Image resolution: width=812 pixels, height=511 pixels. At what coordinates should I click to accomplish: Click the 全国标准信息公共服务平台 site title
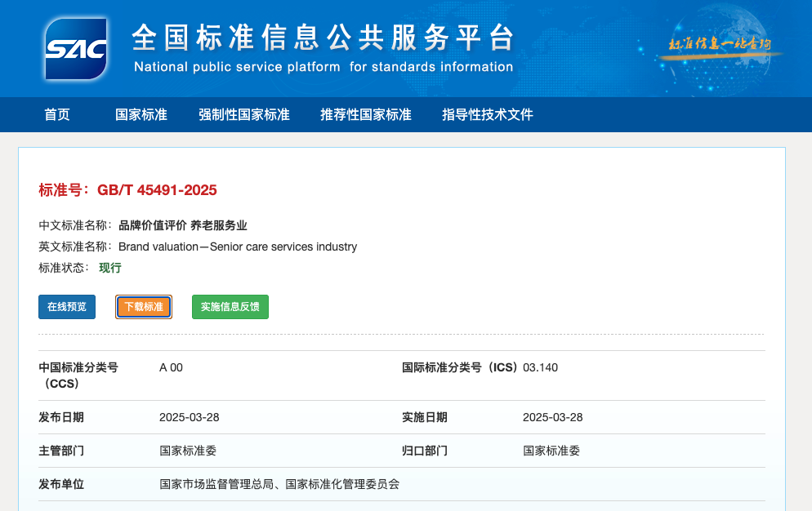pyautogui.click(x=323, y=38)
